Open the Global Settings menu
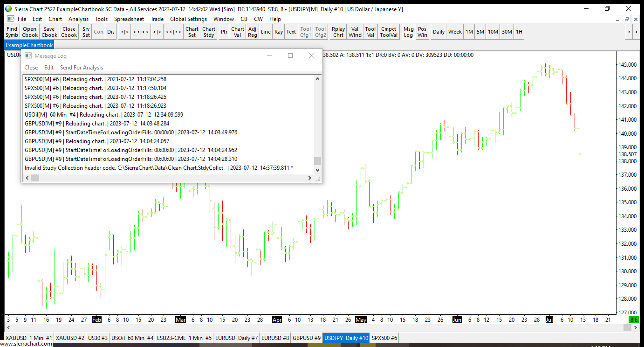Viewport: 644px width, 347px height. coord(188,19)
